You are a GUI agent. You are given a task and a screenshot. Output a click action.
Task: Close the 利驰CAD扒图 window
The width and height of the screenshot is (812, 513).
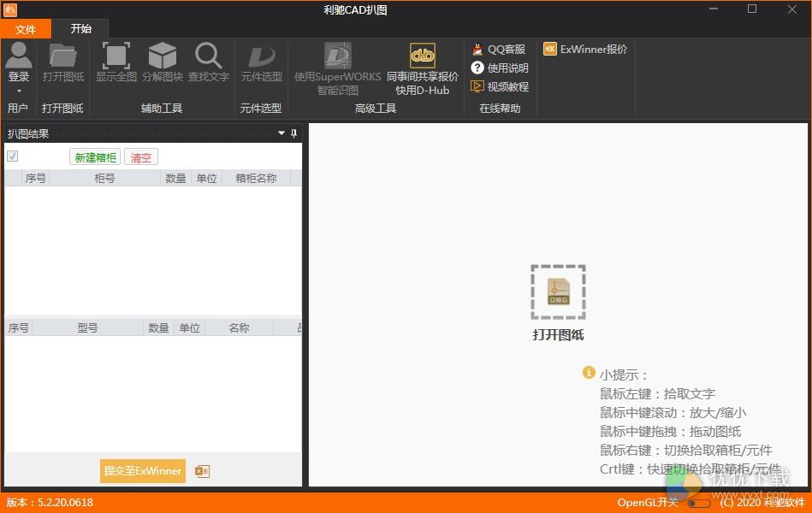point(792,9)
